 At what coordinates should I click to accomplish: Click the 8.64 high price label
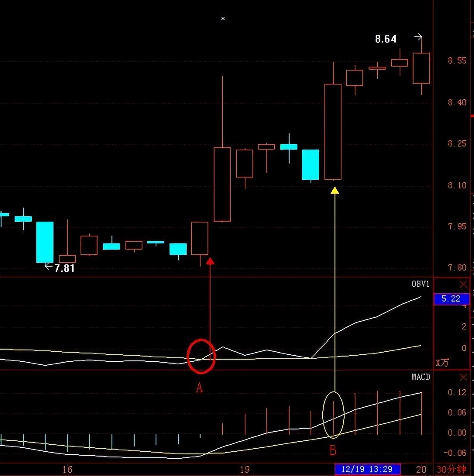[385, 39]
